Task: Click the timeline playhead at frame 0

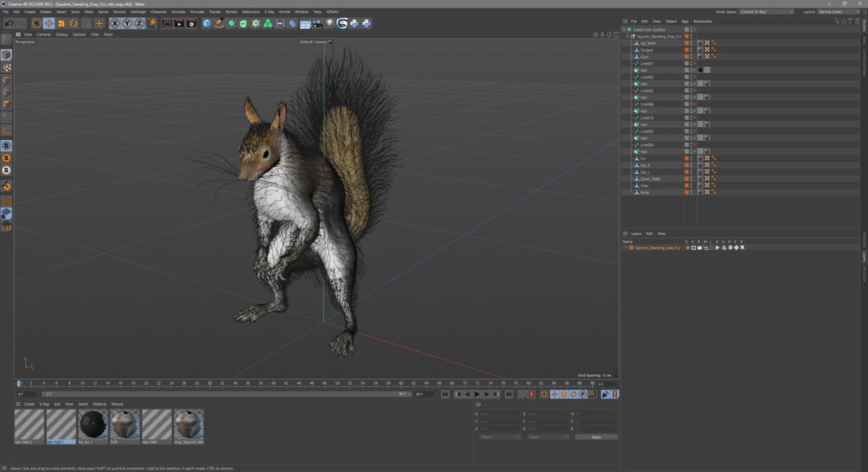Action: point(19,383)
